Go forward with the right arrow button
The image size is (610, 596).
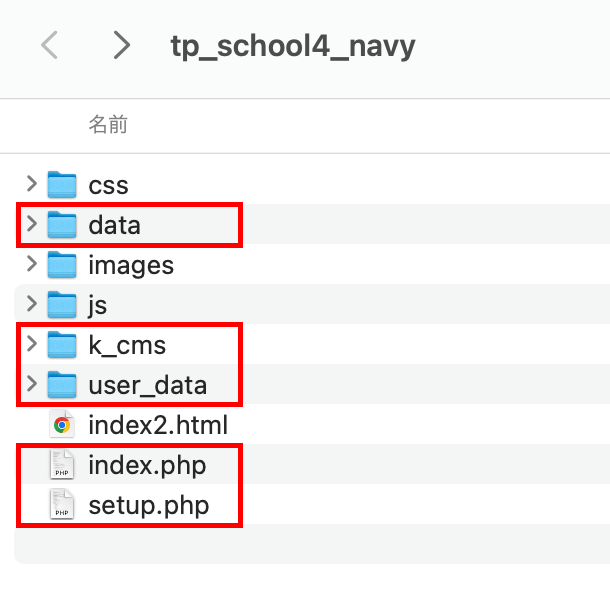click(x=122, y=45)
